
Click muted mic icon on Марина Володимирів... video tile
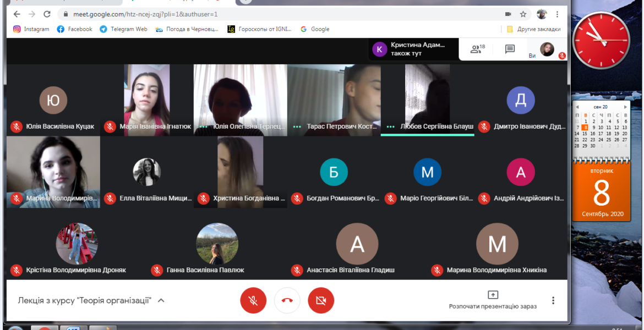[17, 198]
